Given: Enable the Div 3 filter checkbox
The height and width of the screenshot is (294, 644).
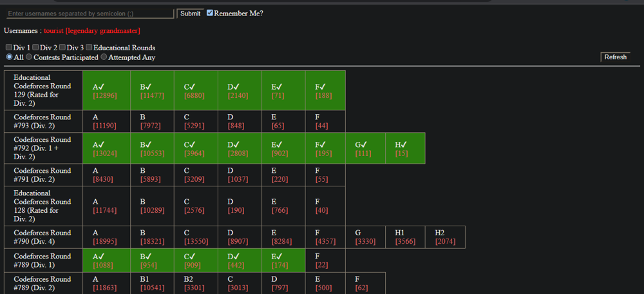Looking at the screenshot, I should click(x=62, y=48).
